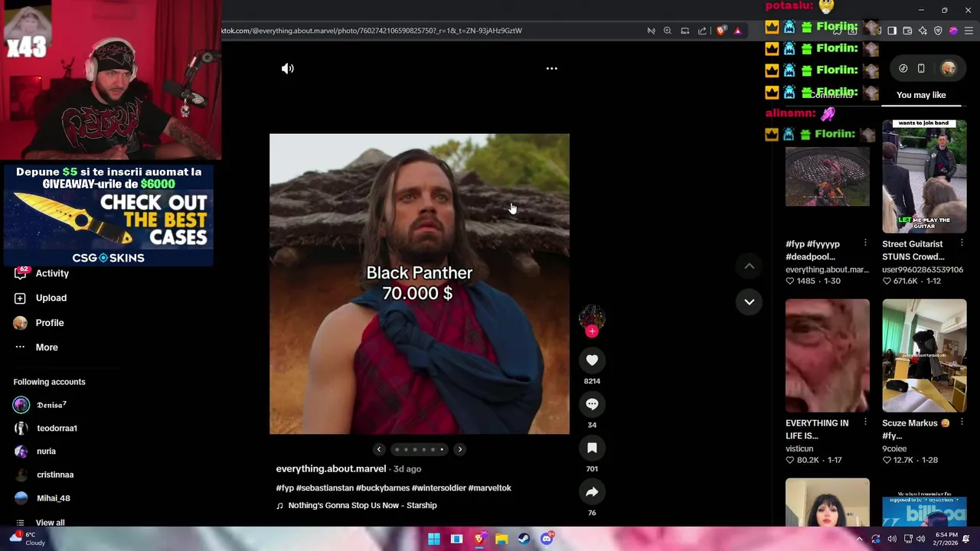Image resolution: width=980 pixels, height=551 pixels.
Task: Expand the More menu in sidebar
Action: point(47,347)
